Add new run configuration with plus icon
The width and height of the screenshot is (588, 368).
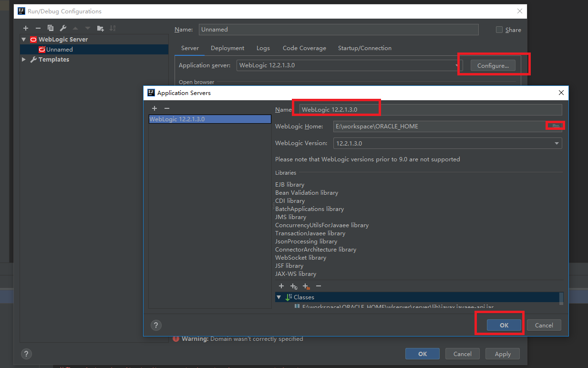pyautogui.click(x=26, y=29)
